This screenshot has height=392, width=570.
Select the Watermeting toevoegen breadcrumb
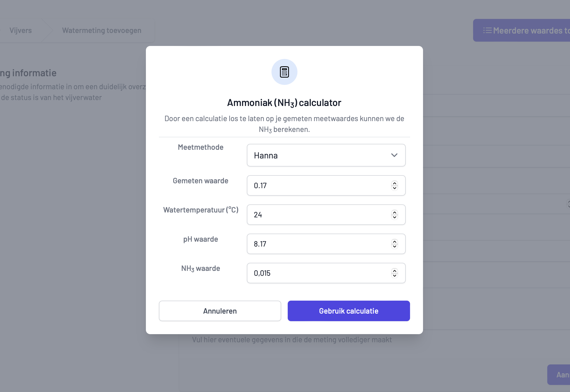[x=102, y=30]
